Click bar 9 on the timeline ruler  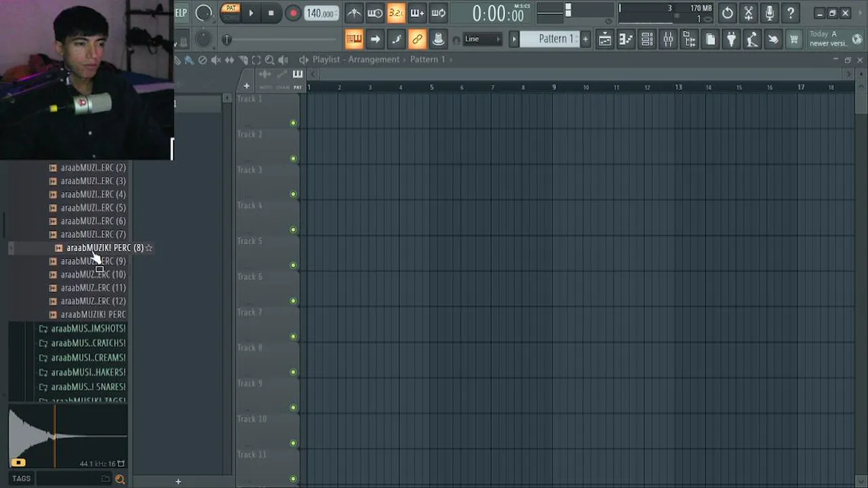554,87
